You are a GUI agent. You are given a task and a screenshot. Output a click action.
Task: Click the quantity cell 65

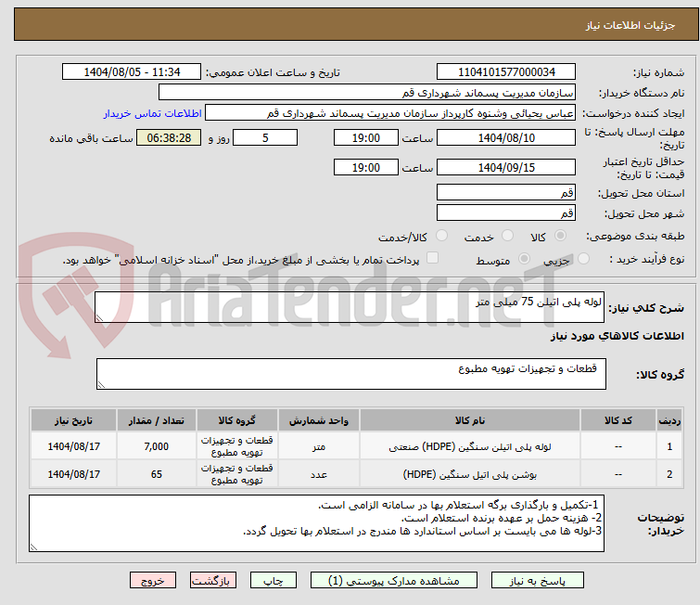[x=157, y=474]
